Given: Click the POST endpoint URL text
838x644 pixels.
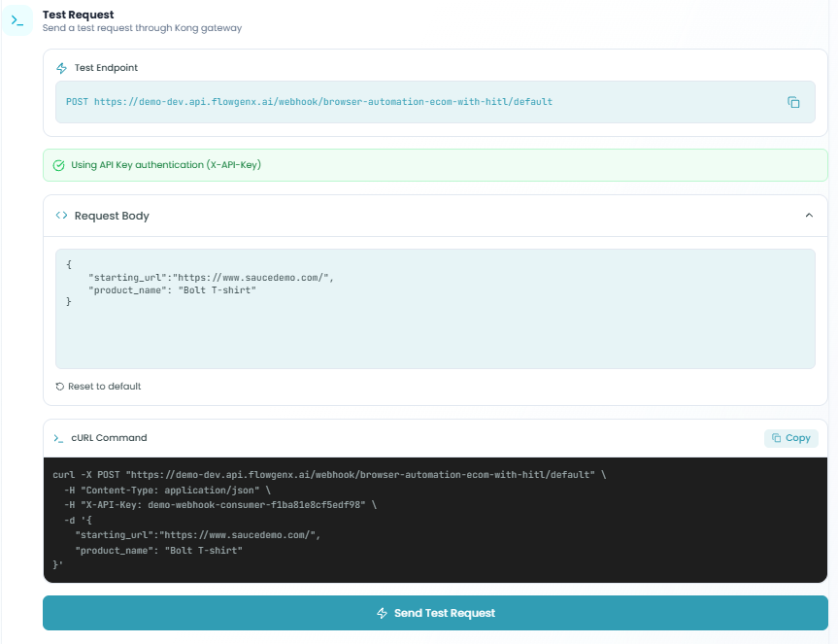Looking at the screenshot, I should (x=309, y=102).
